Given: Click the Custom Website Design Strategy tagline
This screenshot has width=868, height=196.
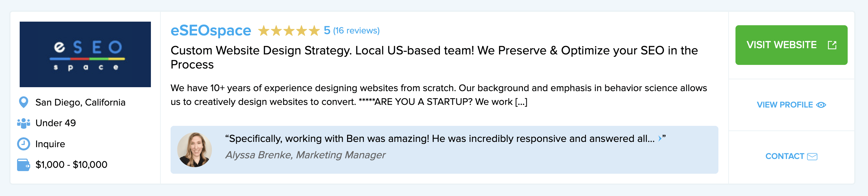Looking at the screenshot, I should tap(434, 57).
